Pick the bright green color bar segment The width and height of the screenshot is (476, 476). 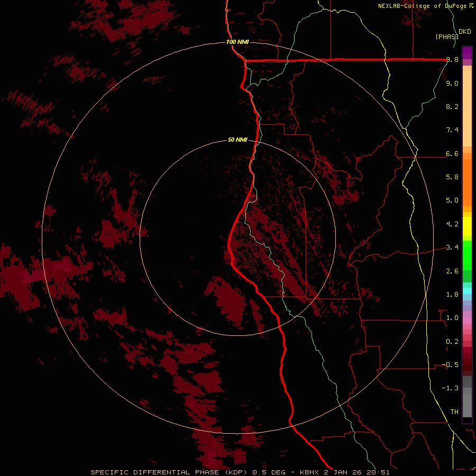coord(467,255)
